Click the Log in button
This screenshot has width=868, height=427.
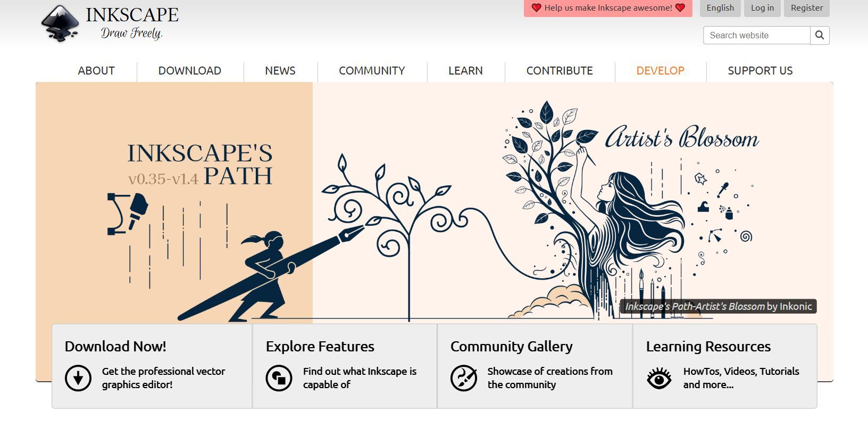tap(762, 8)
